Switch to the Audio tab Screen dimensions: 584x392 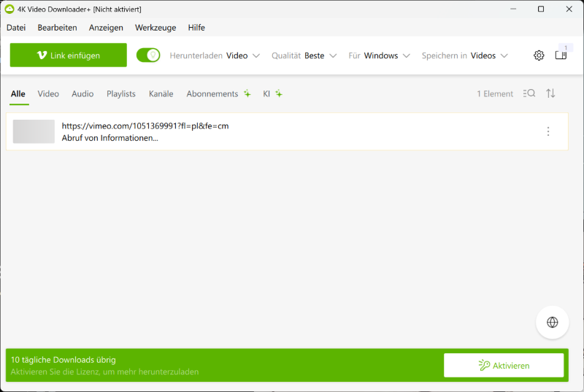pos(82,94)
